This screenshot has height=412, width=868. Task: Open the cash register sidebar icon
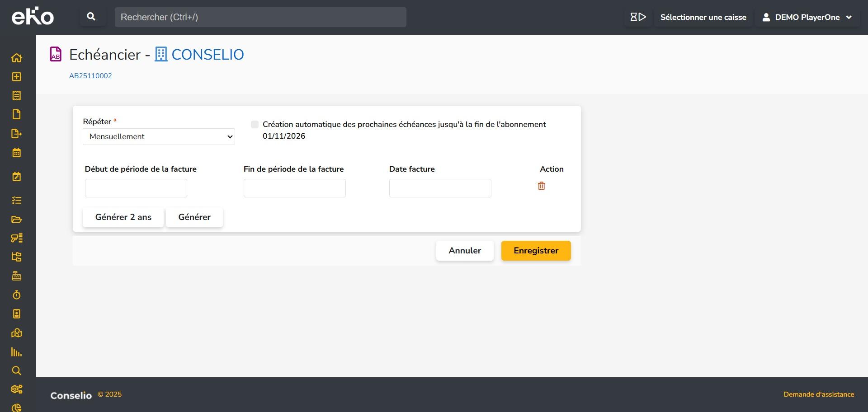coord(16,276)
